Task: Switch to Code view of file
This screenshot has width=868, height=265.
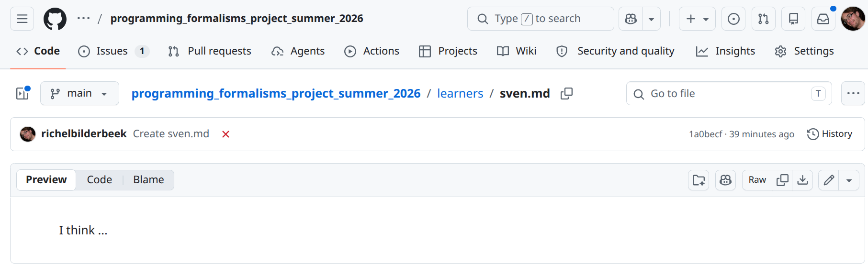Action: tap(99, 180)
